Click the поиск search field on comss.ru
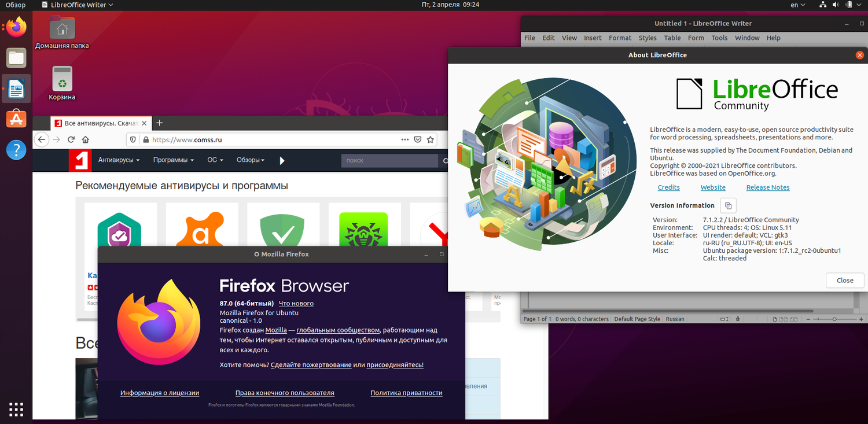Screen dimensions: 868x424 click(x=389, y=160)
